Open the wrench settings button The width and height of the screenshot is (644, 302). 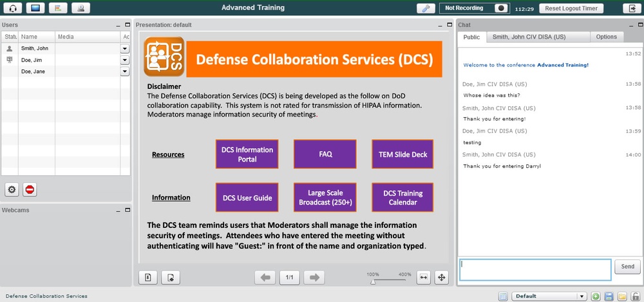click(426, 8)
